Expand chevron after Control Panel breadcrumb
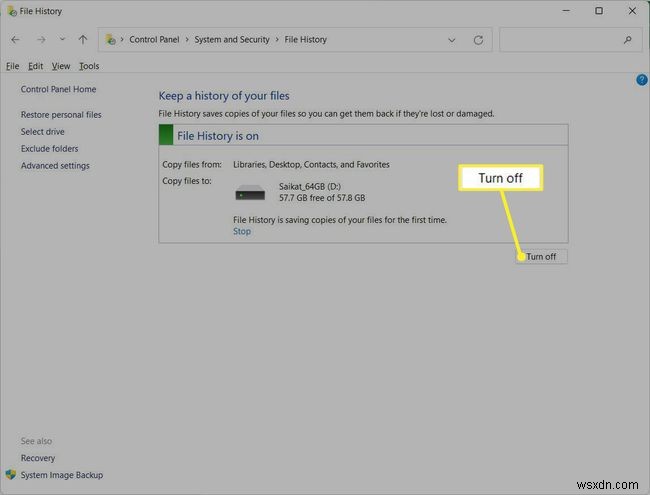Viewport: 650px width, 495px height. point(187,39)
